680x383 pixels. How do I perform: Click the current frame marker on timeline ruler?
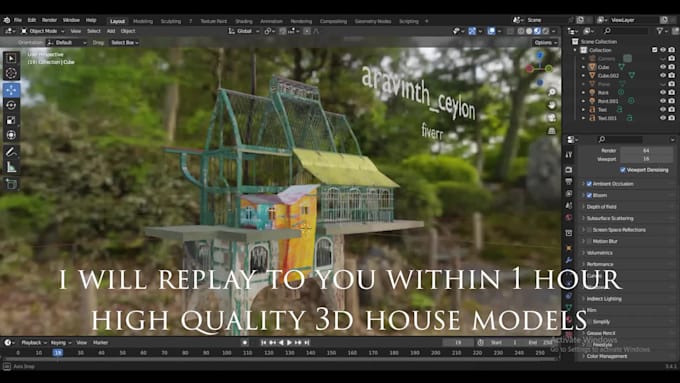[58, 353]
